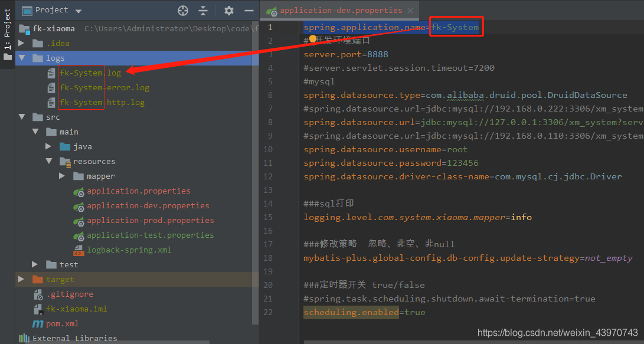The height and width of the screenshot is (344, 644).
Task: Click the intention lightbulb icon on line 2
Action: pos(312,39)
